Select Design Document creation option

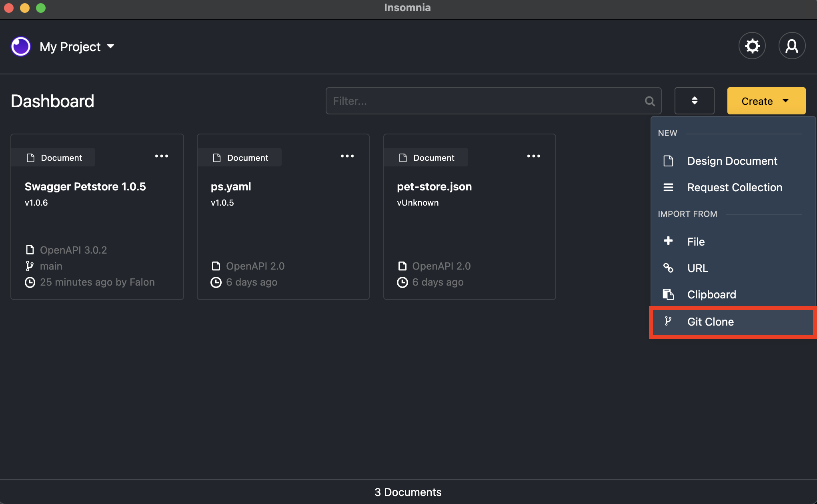coord(732,160)
